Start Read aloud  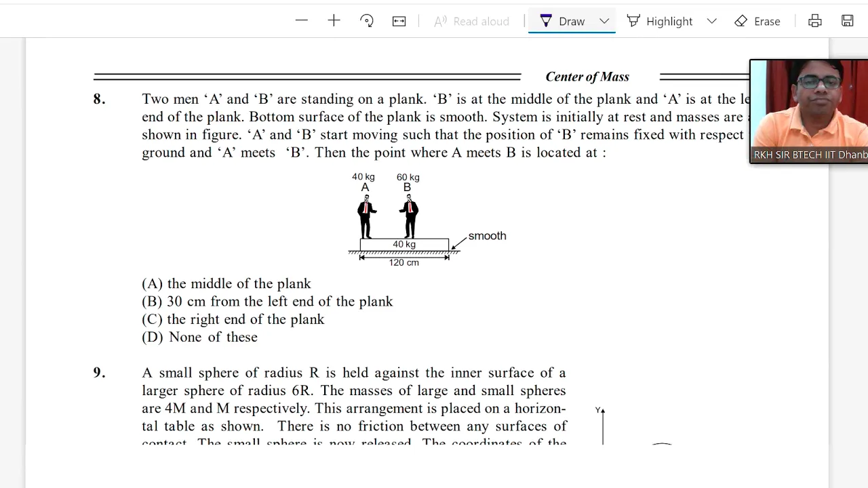(472, 21)
